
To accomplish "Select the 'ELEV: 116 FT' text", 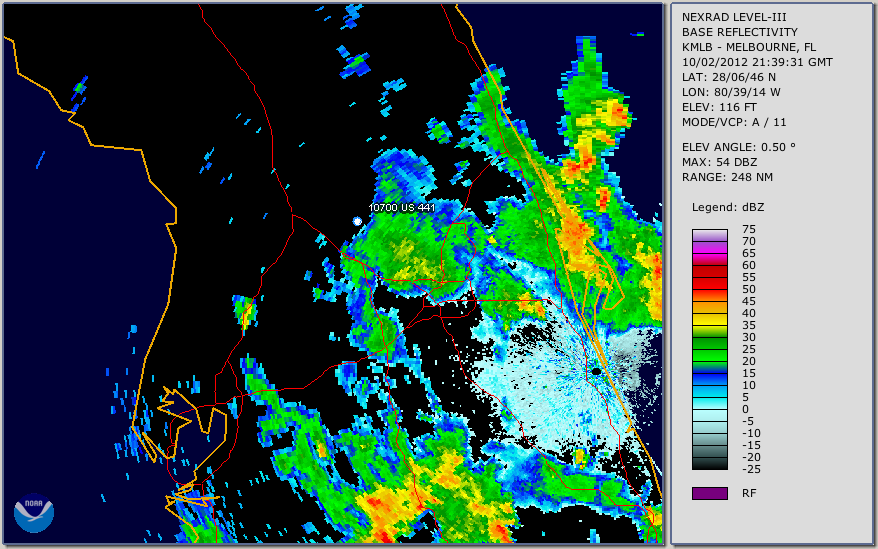I will [719, 107].
